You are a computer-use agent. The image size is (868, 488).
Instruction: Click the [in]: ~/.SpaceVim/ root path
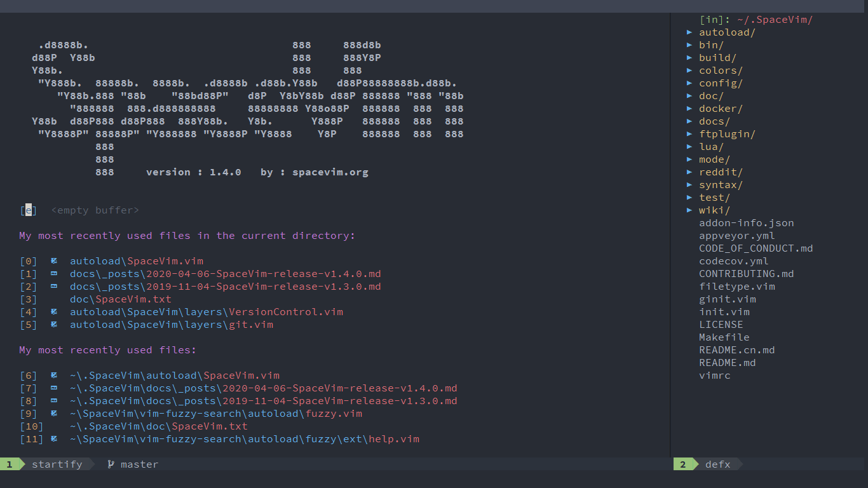coord(756,19)
